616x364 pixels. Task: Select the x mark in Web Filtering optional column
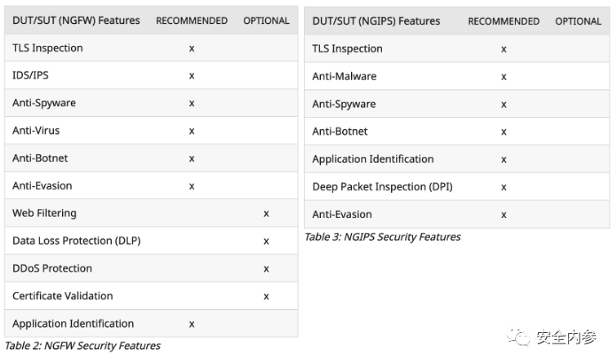click(x=266, y=214)
